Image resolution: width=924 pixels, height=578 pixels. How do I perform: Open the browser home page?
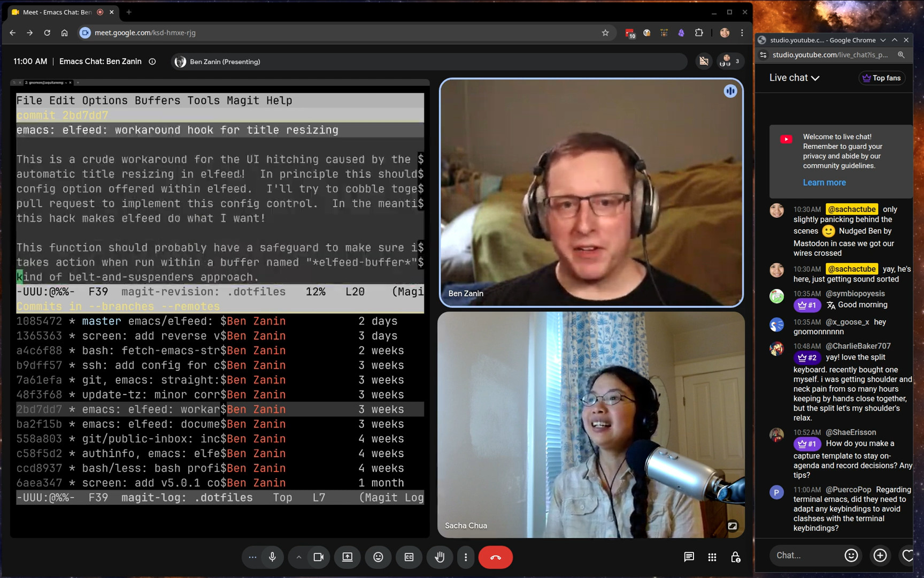point(64,33)
